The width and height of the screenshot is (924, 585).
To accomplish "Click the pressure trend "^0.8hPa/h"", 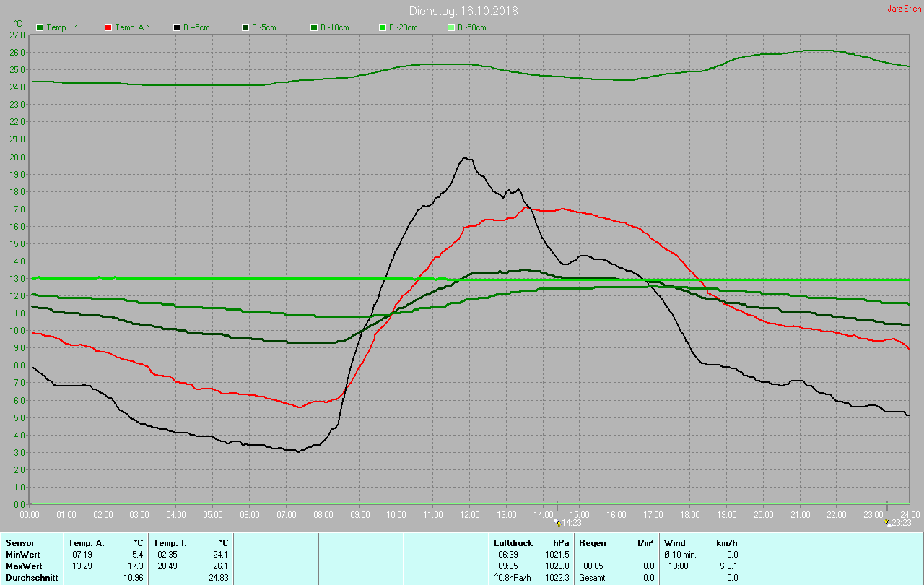I will pos(513,578).
